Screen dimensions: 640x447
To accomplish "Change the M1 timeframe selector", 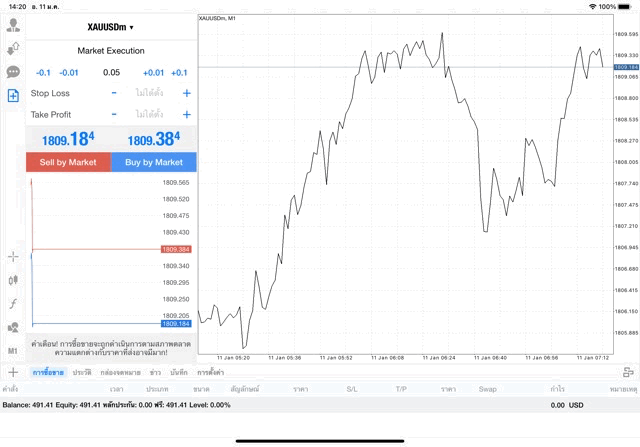I will click(13, 352).
